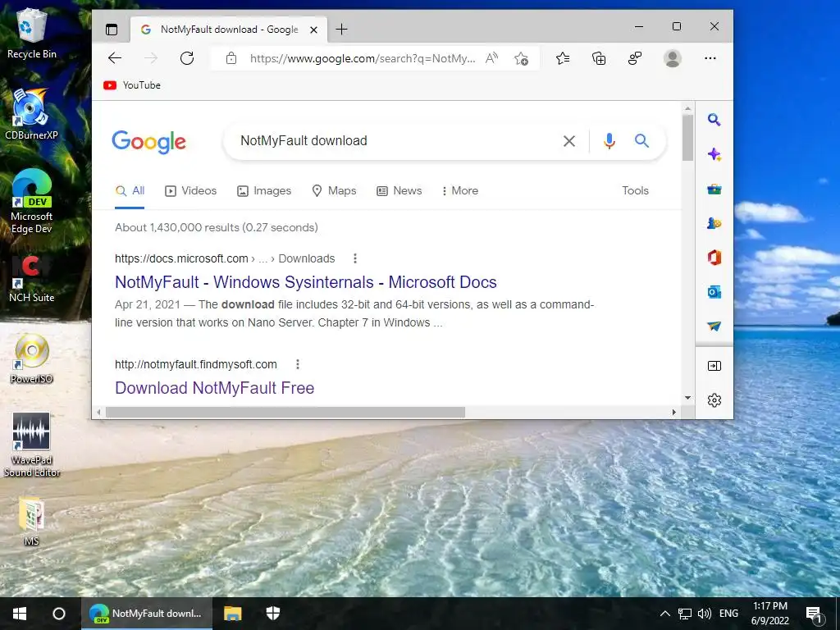Click the scroll down arrow

click(688, 398)
